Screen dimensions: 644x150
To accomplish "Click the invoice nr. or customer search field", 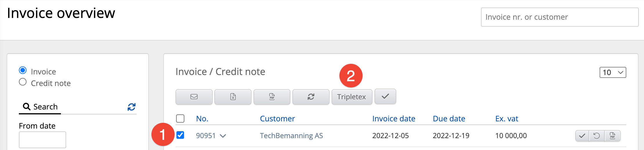I will 560,17.
